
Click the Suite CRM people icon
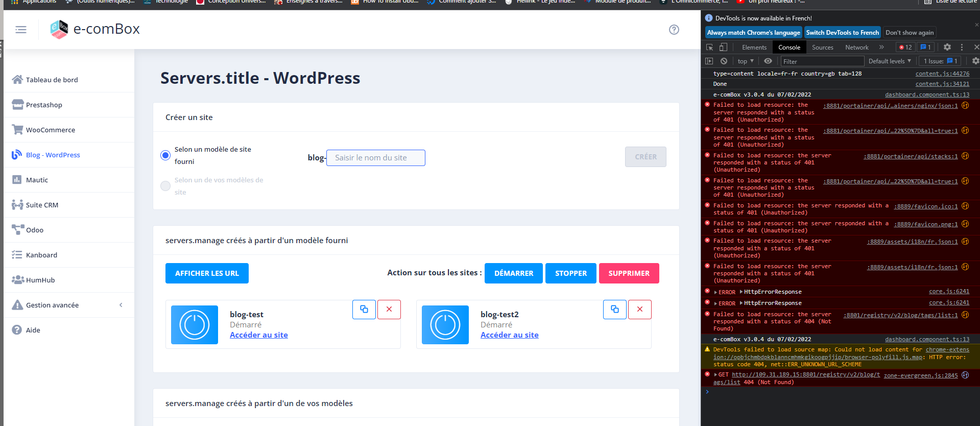tap(17, 204)
